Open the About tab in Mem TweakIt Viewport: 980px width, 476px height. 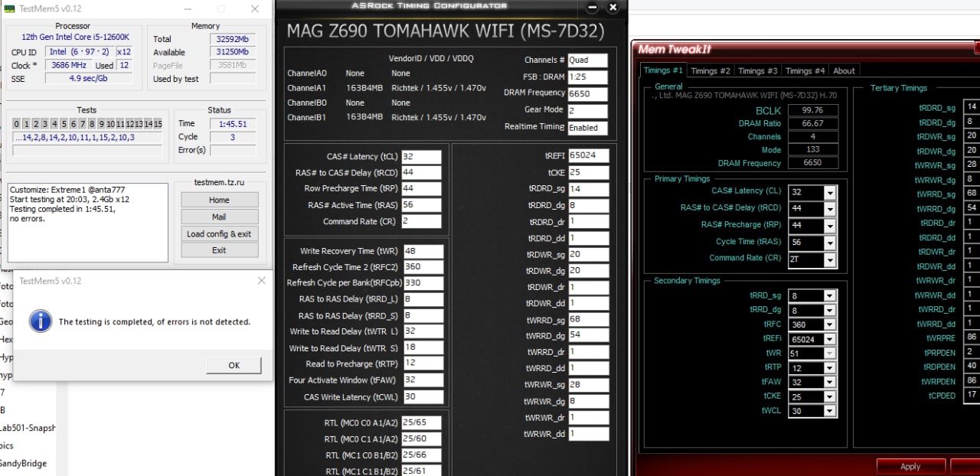click(x=844, y=70)
